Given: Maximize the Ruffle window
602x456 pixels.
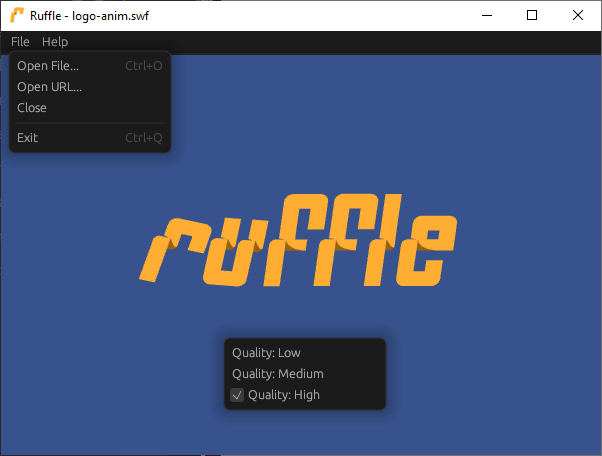Looking at the screenshot, I should pos(532,15).
